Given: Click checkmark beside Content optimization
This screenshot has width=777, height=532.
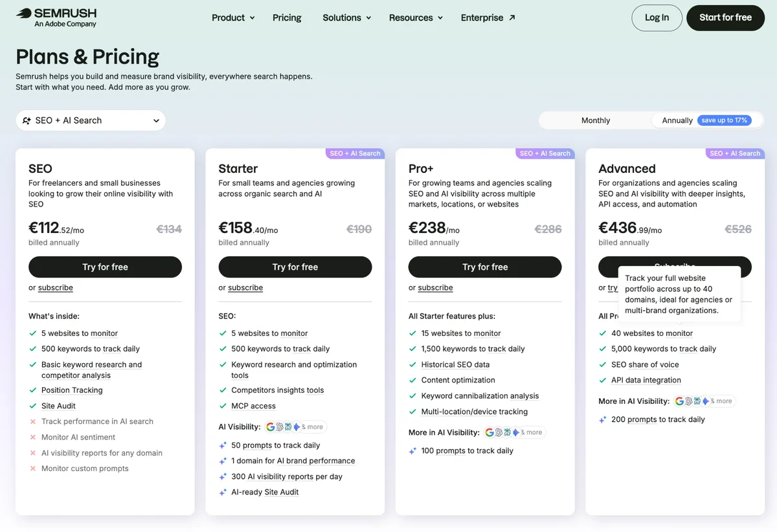Looking at the screenshot, I should (412, 380).
